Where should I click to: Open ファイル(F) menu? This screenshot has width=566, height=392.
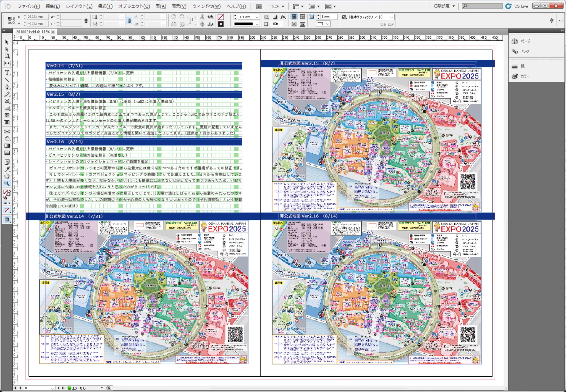click(28, 6)
